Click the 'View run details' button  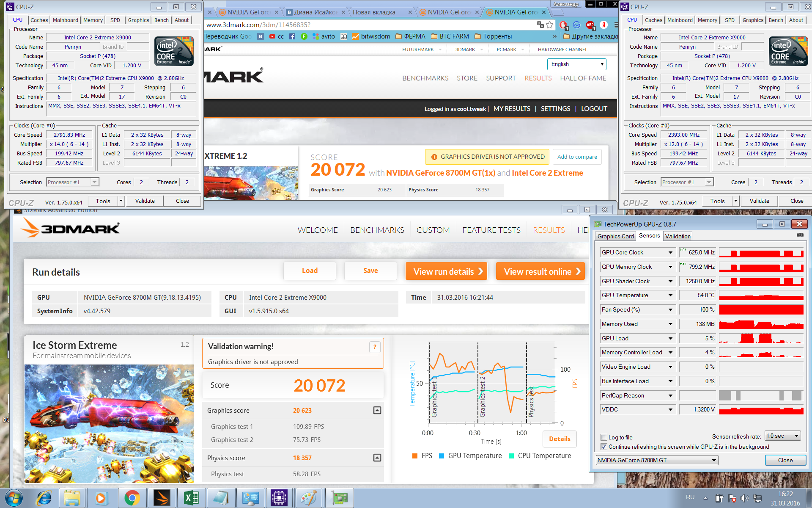click(x=446, y=271)
